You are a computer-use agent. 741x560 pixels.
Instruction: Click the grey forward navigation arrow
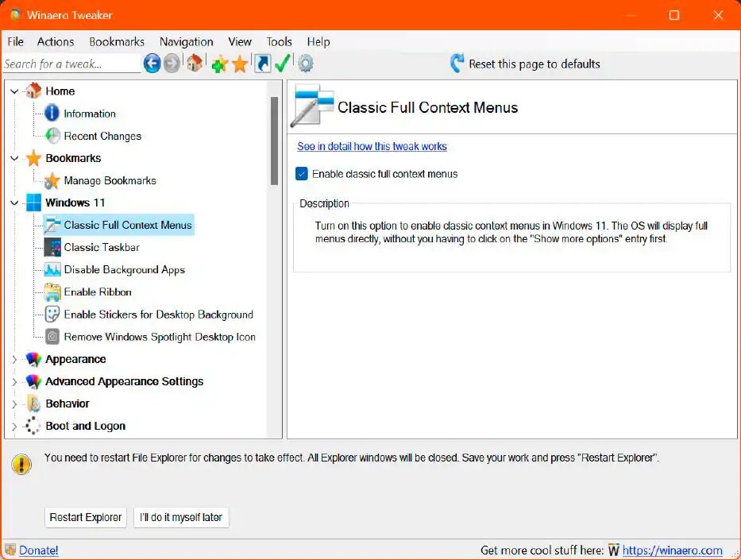172,64
